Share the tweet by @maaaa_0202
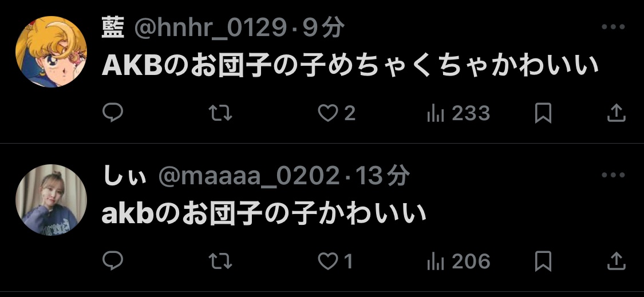644x297 pixels. coord(617,261)
